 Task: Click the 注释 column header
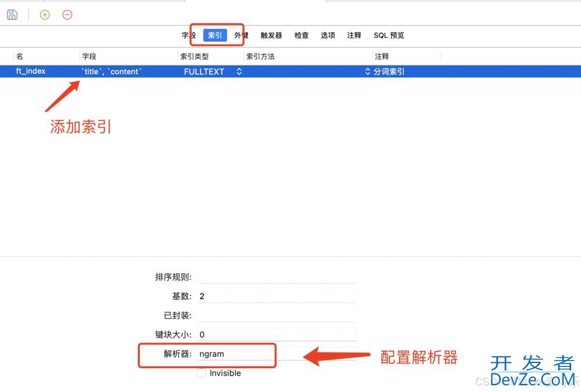[x=382, y=56]
